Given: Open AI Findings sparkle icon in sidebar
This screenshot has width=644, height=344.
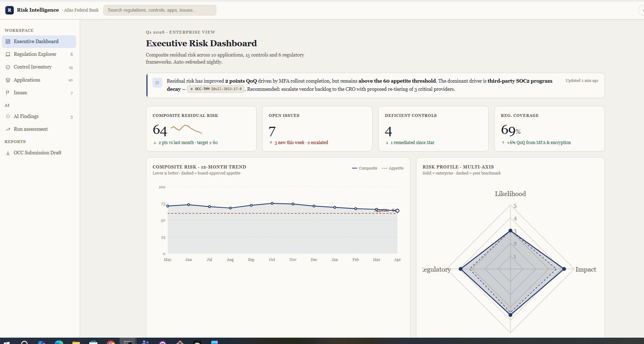Looking at the screenshot, I should [x=8, y=117].
